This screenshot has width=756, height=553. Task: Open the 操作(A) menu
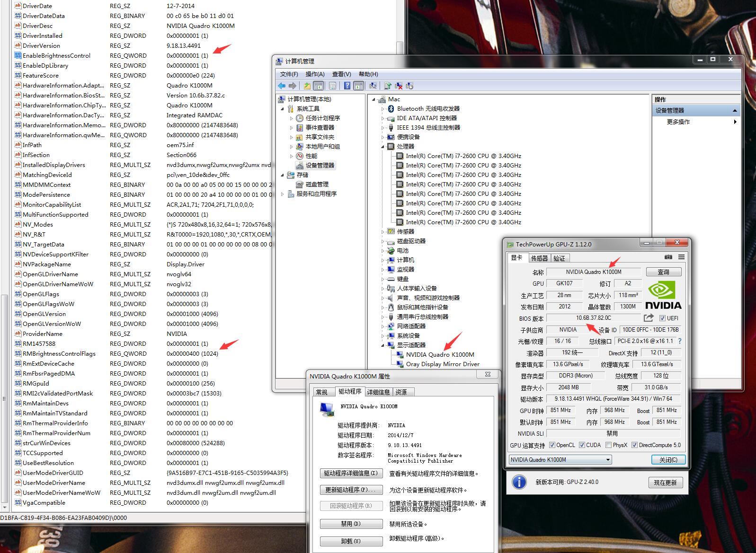pos(315,74)
